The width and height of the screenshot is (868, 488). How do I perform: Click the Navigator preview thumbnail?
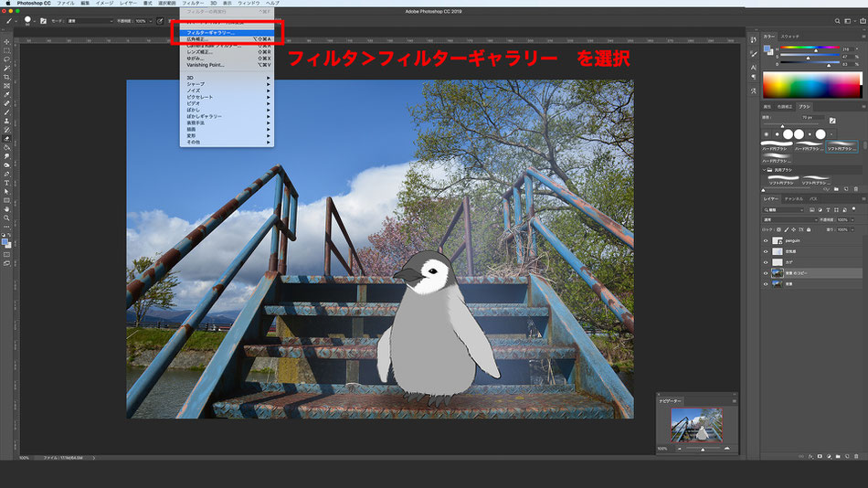[x=696, y=426]
